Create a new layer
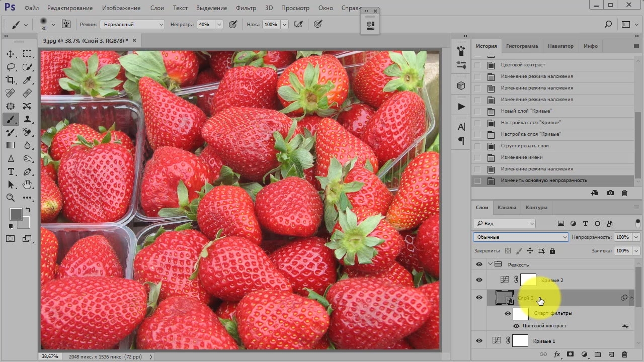 (611, 354)
